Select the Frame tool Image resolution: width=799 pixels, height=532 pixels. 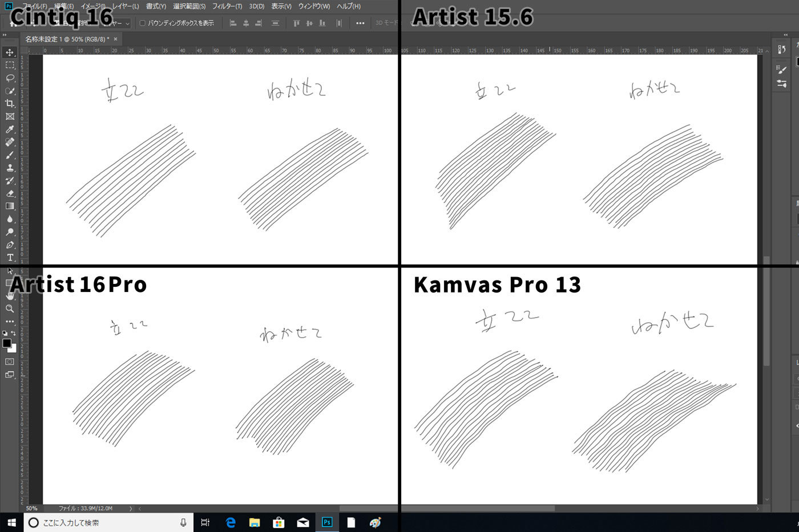pos(10,116)
